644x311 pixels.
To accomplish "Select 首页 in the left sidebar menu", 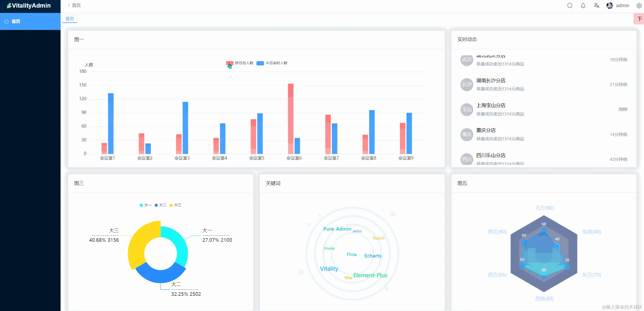I will pyautogui.click(x=16, y=22).
